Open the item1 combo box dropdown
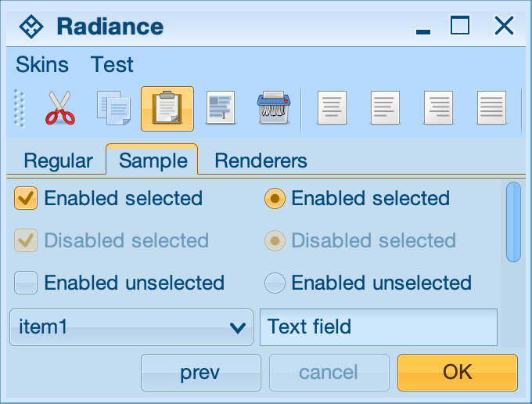Screen dimensions: 532x404 coord(239,327)
